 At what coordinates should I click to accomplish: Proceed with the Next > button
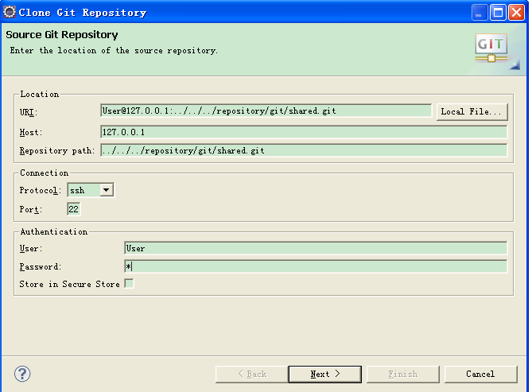click(x=324, y=374)
